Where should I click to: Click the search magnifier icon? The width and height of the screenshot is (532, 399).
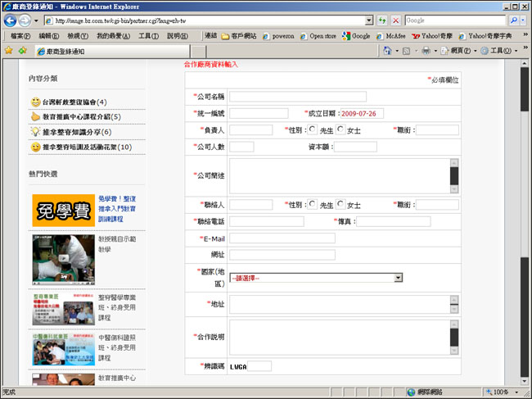click(x=514, y=20)
